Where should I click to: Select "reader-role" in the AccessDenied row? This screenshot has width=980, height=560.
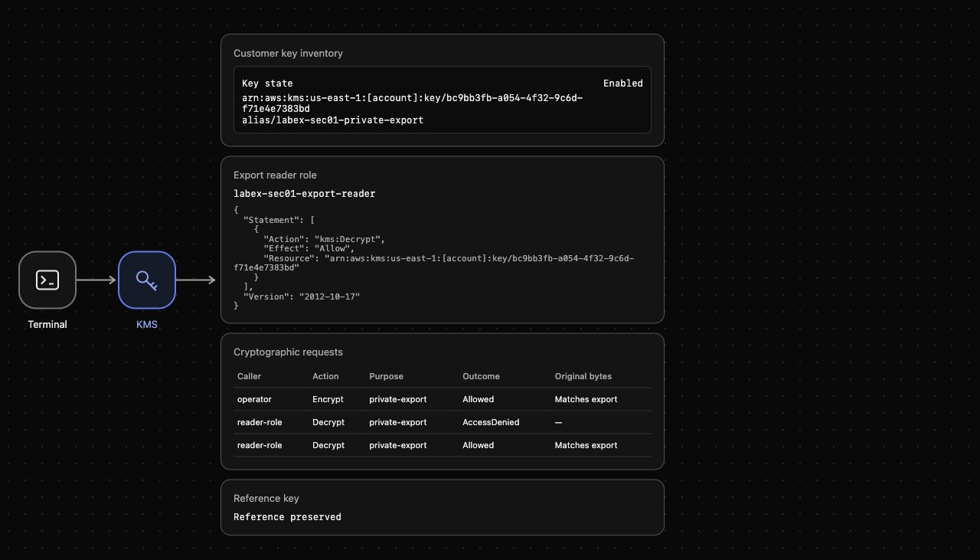click(260, 423)
